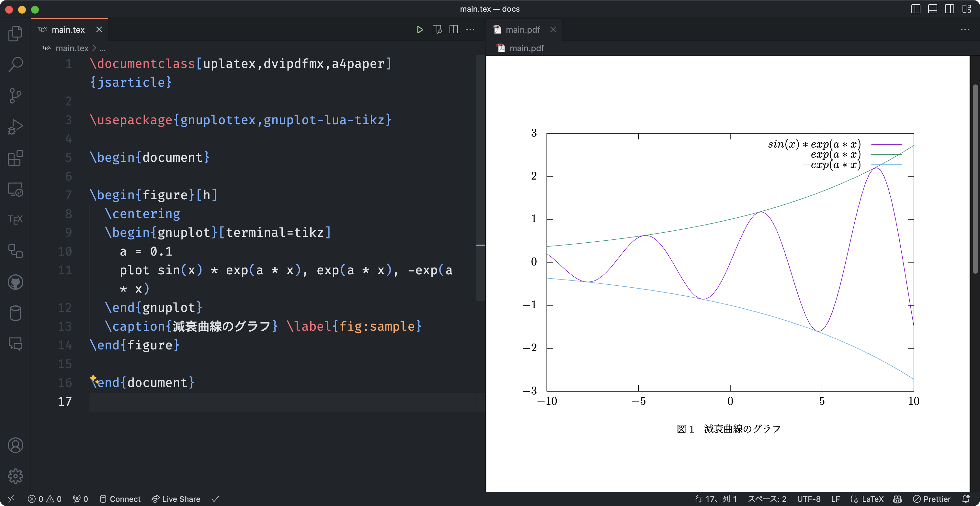980x506 pixels.
Task: Switch to the main.tex editor tab
Action: click(x=68, y=30)
